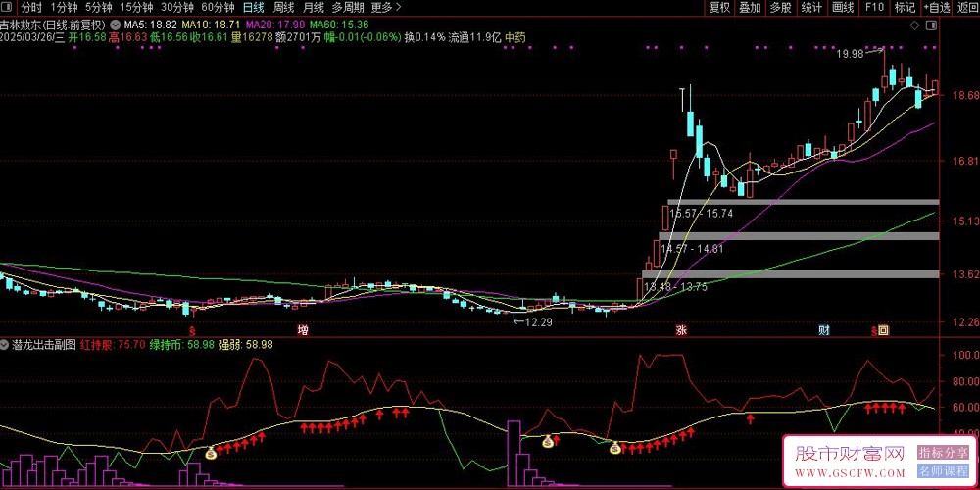Open the 多股 multi-stock view

click(781, 8)
